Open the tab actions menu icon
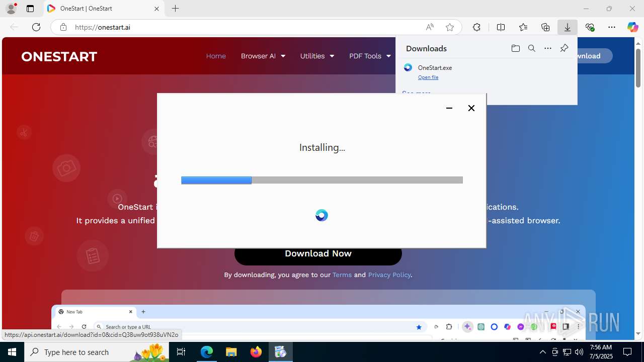 [30, 9]
